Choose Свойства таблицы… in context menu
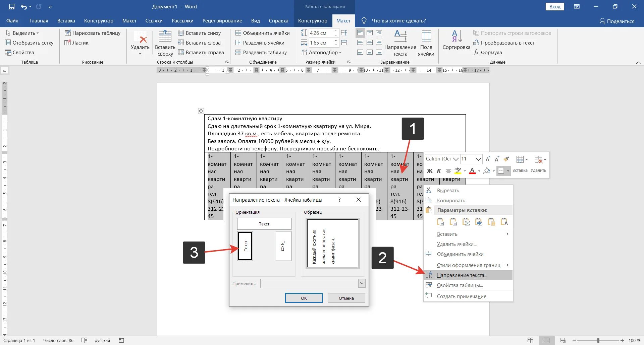 [468, 285]
